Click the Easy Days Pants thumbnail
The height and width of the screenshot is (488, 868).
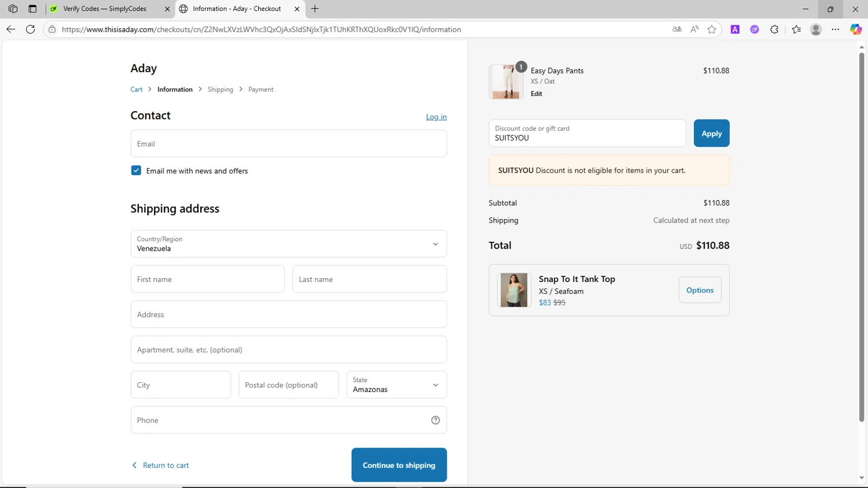tap(506, 82)
